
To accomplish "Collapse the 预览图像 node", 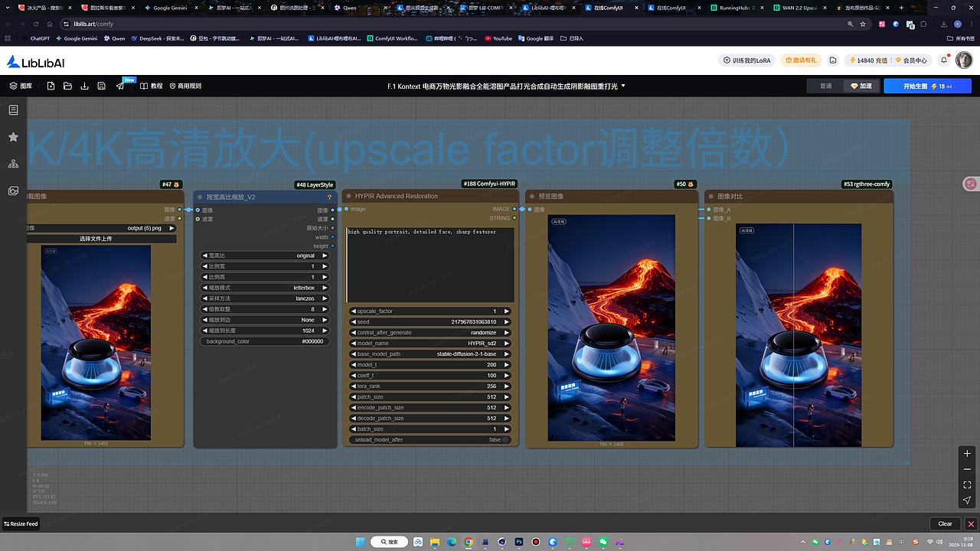I will [531, 196].
